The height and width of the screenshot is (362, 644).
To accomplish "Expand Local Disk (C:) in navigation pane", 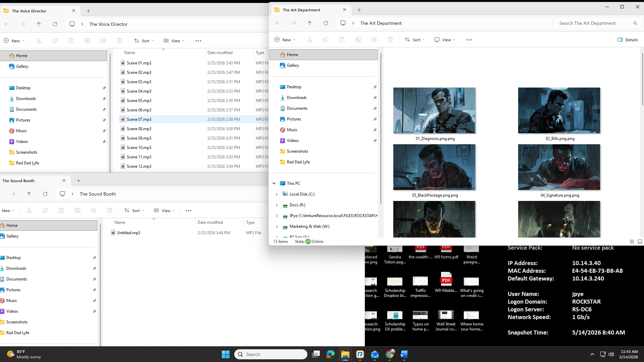I will [x=277, y=194].
